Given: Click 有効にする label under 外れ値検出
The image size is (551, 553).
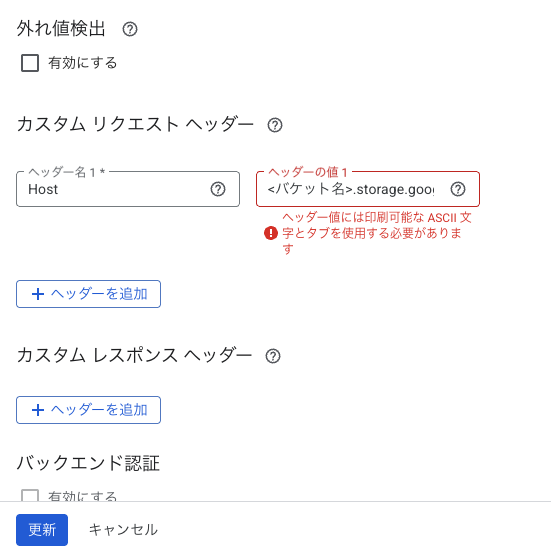Looking at the screenshot, I should 83,63.
